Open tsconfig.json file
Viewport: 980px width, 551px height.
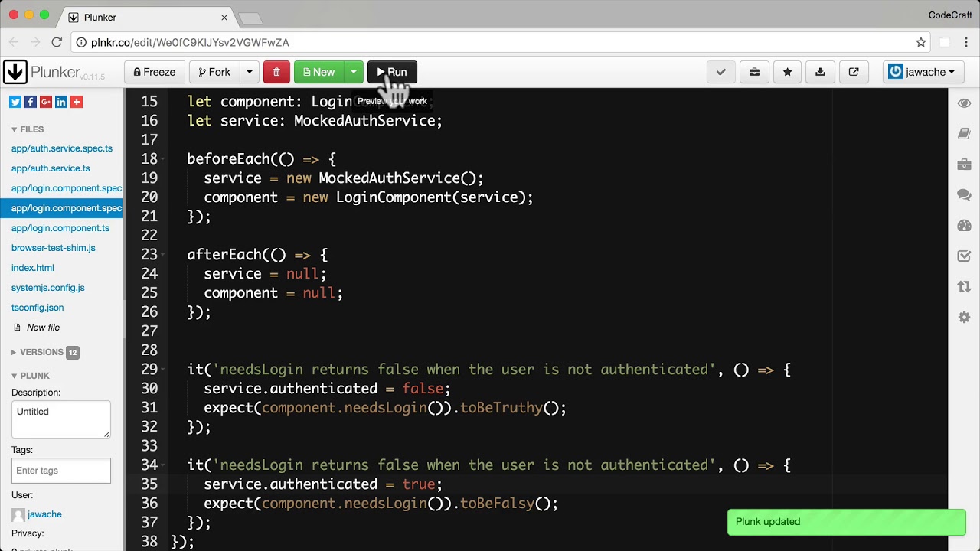pos(38,308)
